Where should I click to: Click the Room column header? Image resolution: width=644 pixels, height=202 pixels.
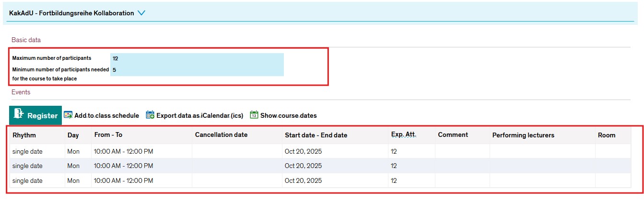coord(606,135)
